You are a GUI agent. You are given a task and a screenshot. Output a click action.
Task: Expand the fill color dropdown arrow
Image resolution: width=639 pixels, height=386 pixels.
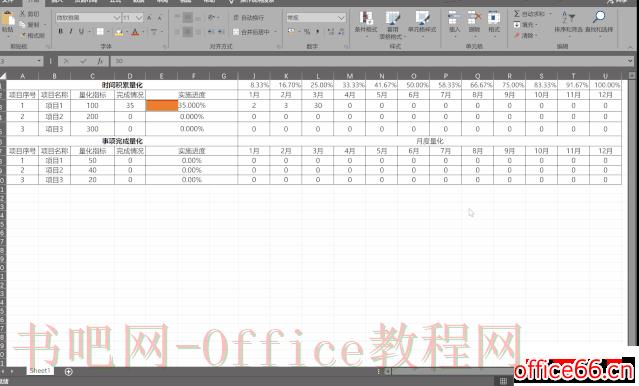tap(127, 32)
